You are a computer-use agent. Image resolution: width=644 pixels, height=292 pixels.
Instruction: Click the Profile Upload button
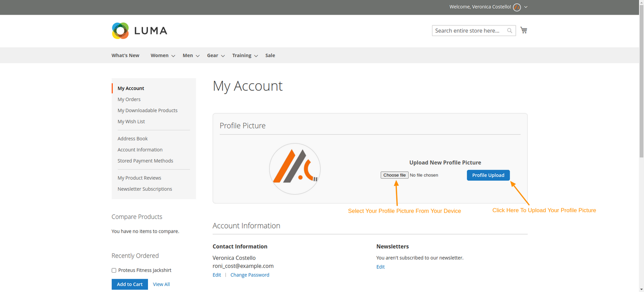(488, 175)
